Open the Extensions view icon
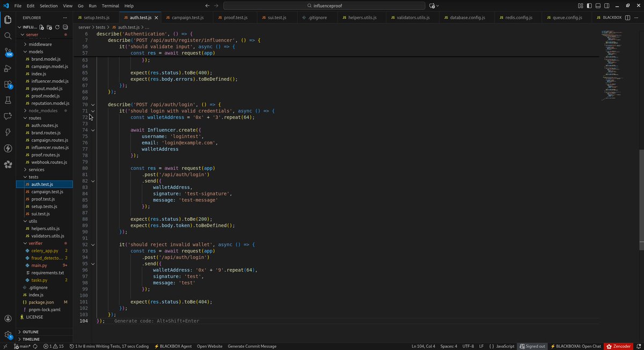 coord(8,84)
